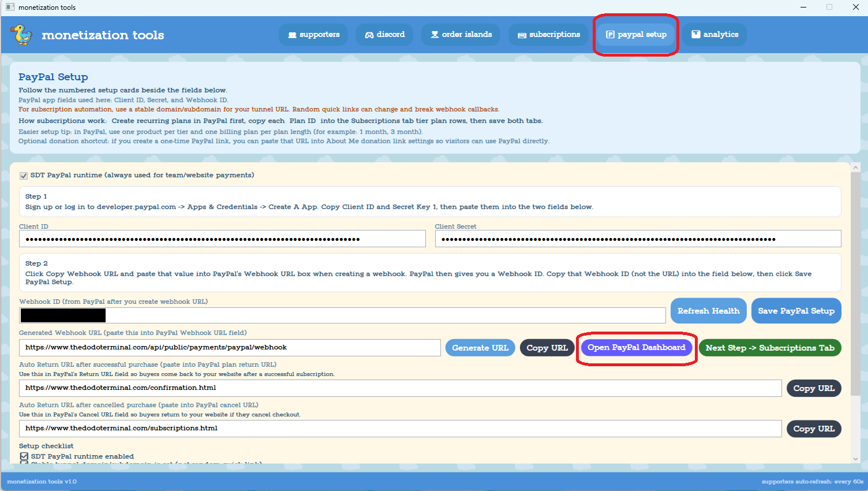This screenshot has width=868, height=491.
Task: Generate the webhook URL
Action: [x=480, y=348]
